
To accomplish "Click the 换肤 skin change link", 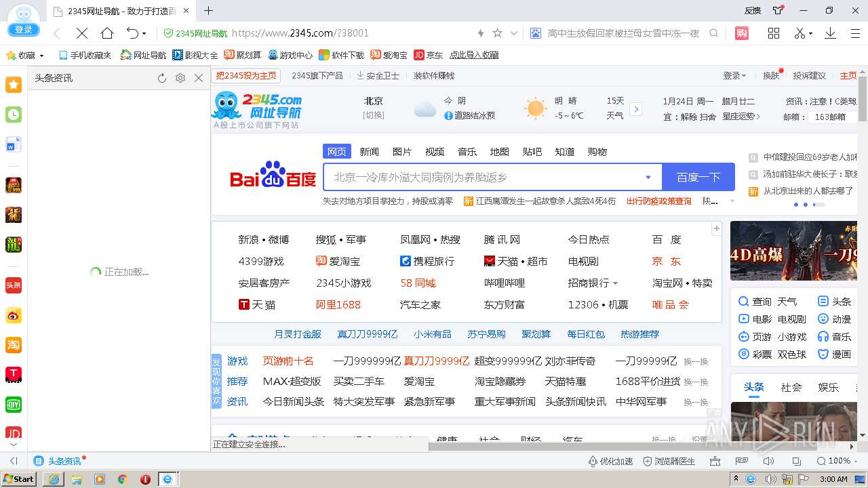I will point(771,76).
